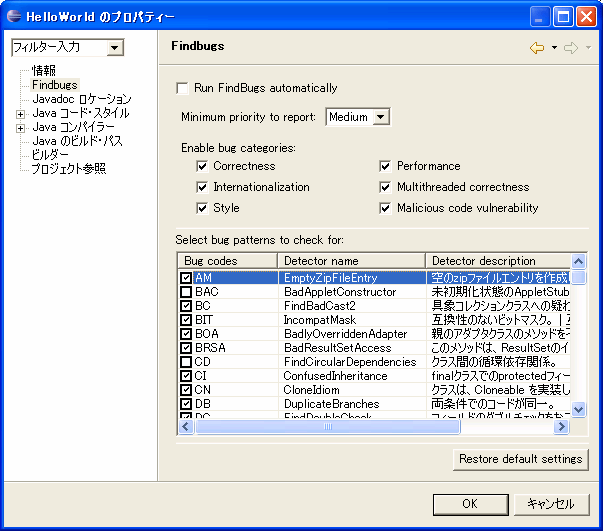Screen dimensions: 603x531
Task: Toggle Multithreaded correctness checkbox
Action: click(x=385, y=187)
